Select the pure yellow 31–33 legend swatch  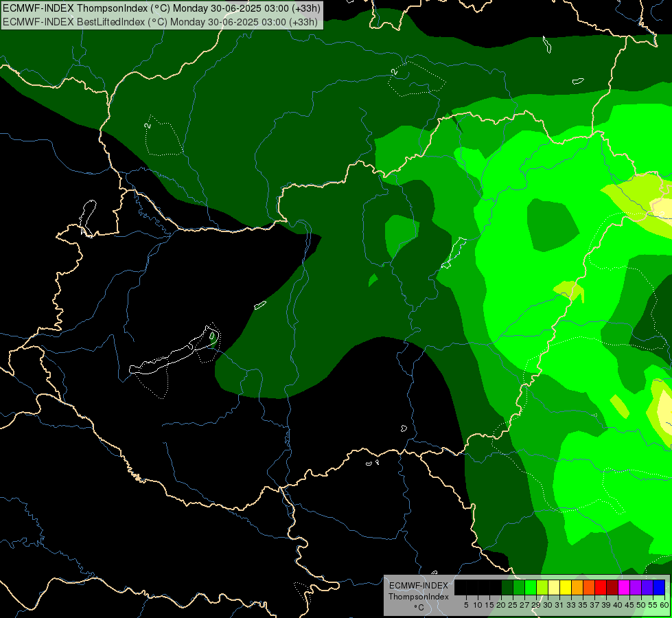pyautogui.click(x=566, y=587)
